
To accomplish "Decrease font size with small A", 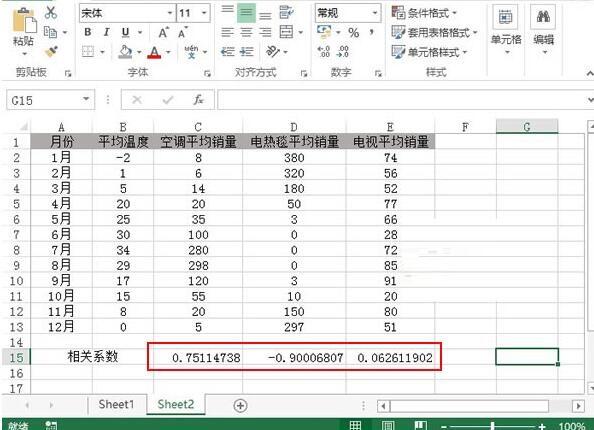I will tap(183, 33).
